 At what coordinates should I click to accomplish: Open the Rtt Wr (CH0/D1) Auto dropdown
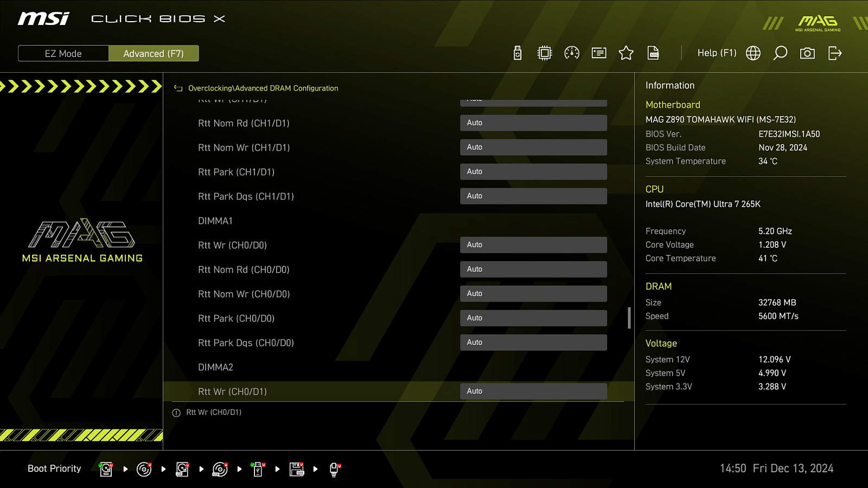(533, 391)
